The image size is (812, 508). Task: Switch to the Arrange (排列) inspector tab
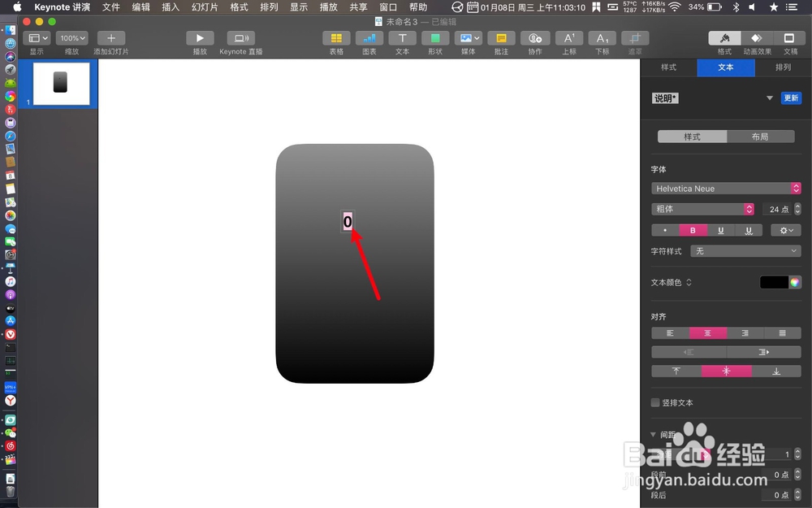click(x=783, y=67)
